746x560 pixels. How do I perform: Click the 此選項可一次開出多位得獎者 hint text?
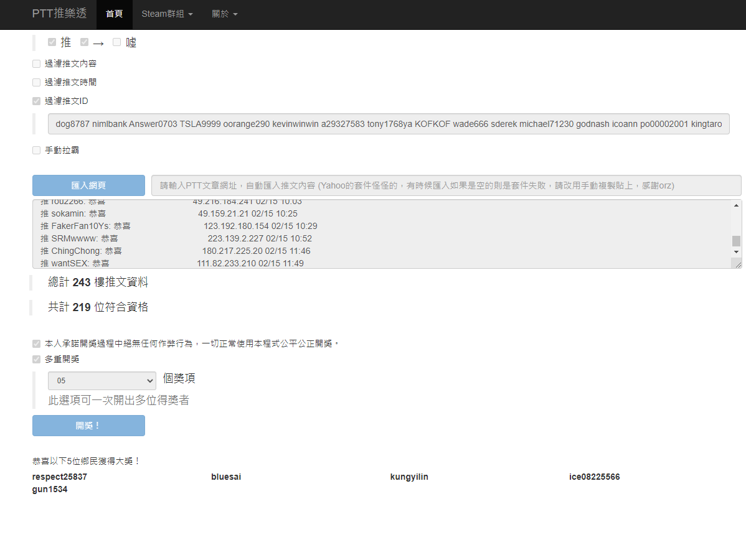click(x=118, y=400)
